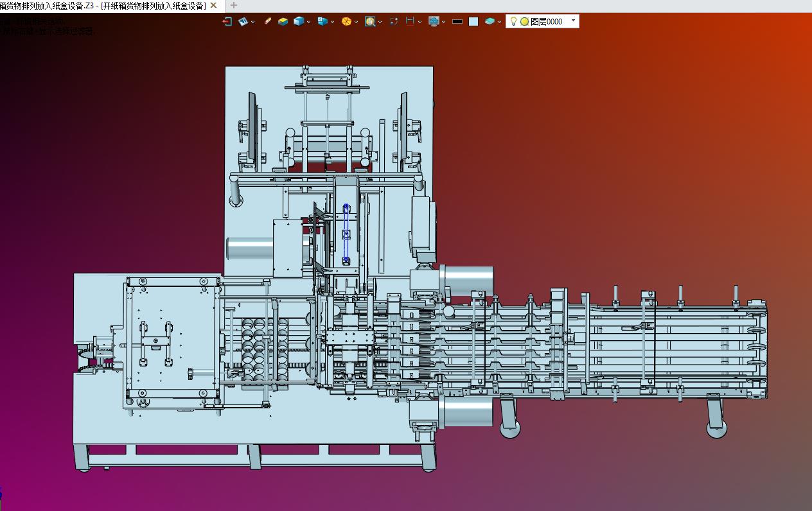Click the pencil/eraser tool icon
Image resolution: width=812 pixels, height=511 pixels.
coord(267,21)
